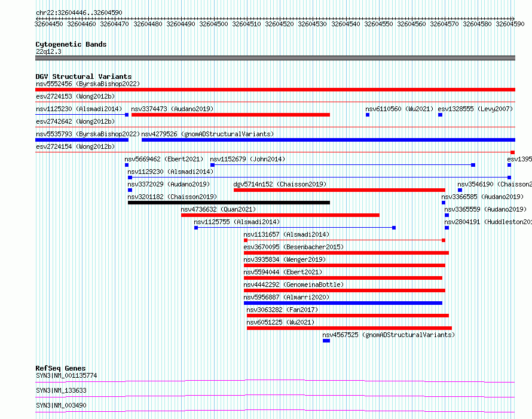Open nsv3935834 (Wenger2019) label
Viewport: 532px width, 419px height.
point(285,259)
